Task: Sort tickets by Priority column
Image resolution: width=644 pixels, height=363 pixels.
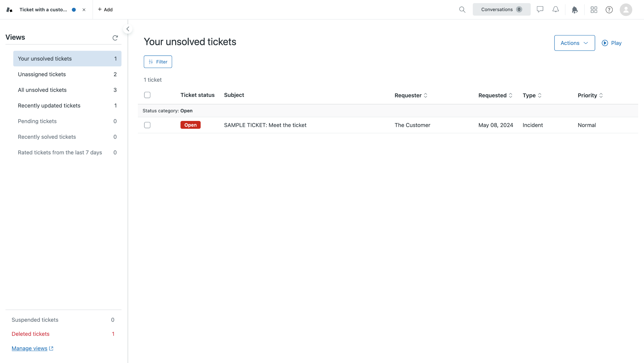Action: pos(590,95)
